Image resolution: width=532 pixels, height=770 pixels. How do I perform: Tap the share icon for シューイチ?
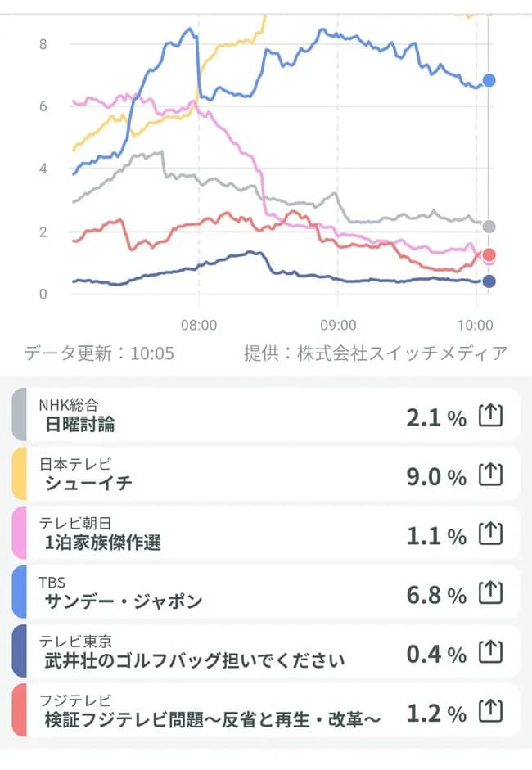[490, 475]
